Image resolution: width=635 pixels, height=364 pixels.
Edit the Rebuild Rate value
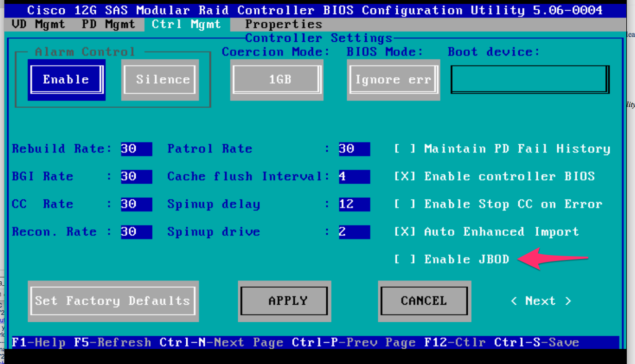(136, 149)
